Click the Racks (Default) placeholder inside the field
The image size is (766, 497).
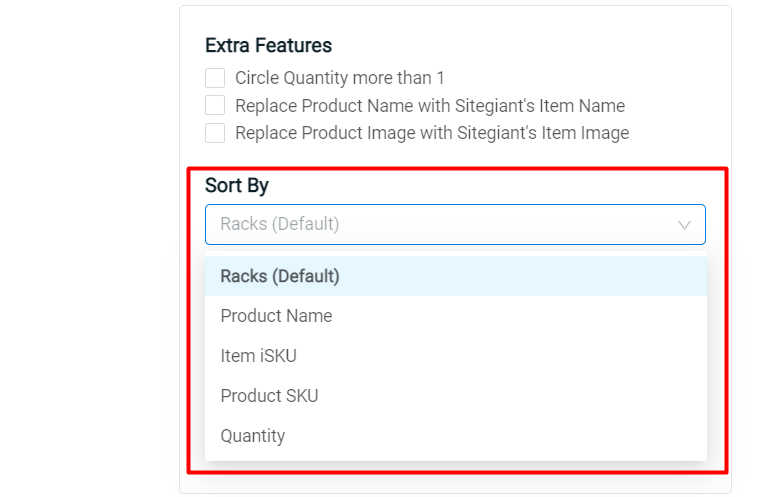pos(279,224)
